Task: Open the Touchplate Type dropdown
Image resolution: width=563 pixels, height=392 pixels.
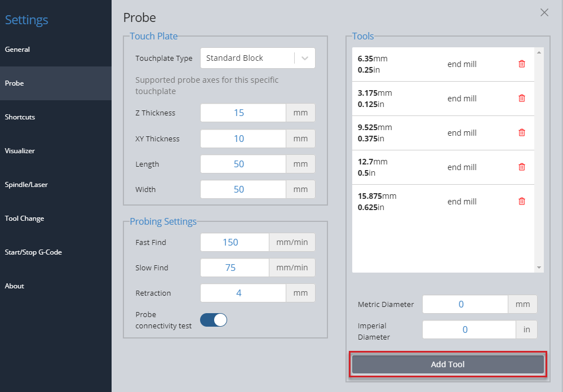Action: (x=258, y=58)
